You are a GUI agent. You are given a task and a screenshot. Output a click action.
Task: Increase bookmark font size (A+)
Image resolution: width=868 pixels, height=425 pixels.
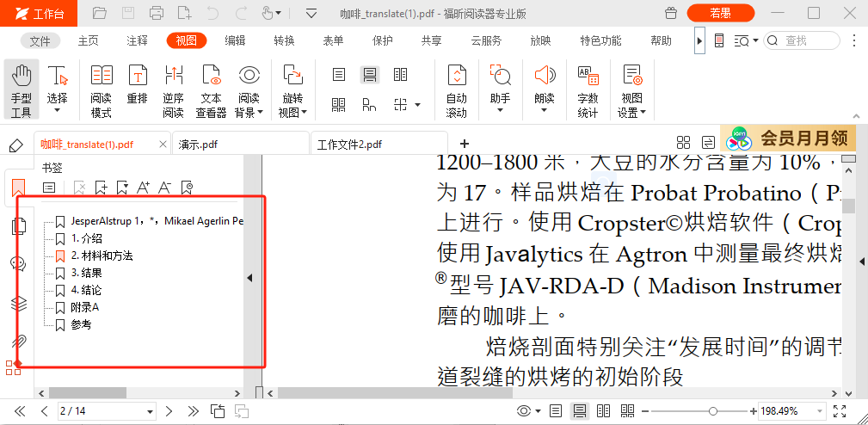pos(143,188)
